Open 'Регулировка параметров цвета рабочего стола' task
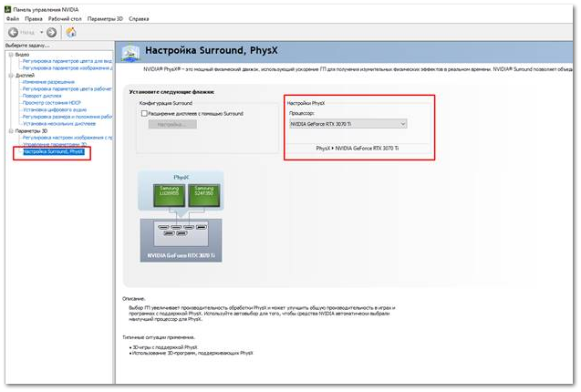 coord(67,89)
